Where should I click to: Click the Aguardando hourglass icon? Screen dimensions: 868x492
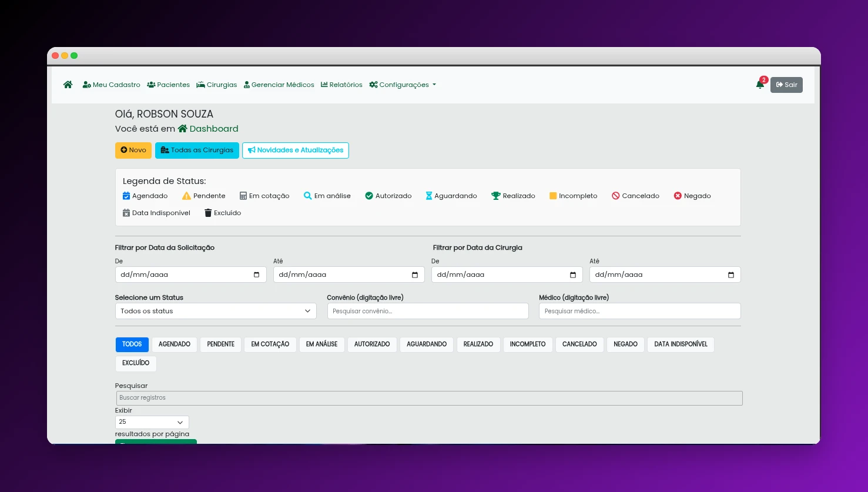tap(429, 196)
